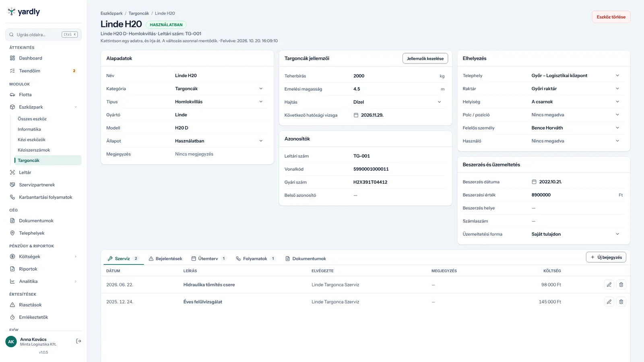
Task: Click the yardly logo
Action: pyautogui.click(x=24, y=12)
